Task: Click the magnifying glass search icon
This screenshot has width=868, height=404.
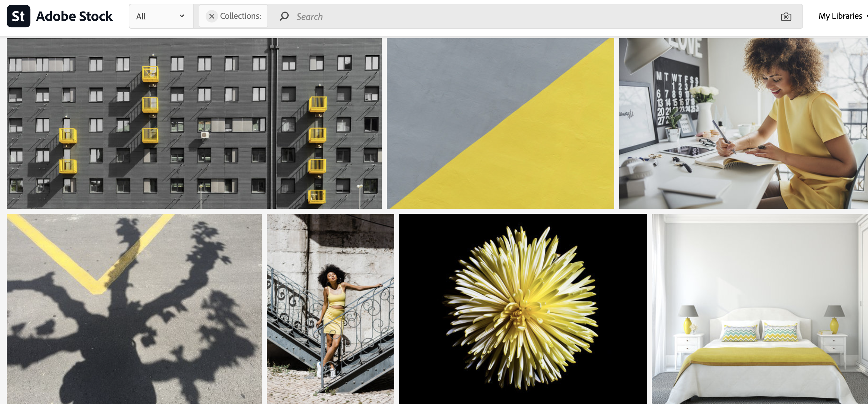Action: [284, 16]
